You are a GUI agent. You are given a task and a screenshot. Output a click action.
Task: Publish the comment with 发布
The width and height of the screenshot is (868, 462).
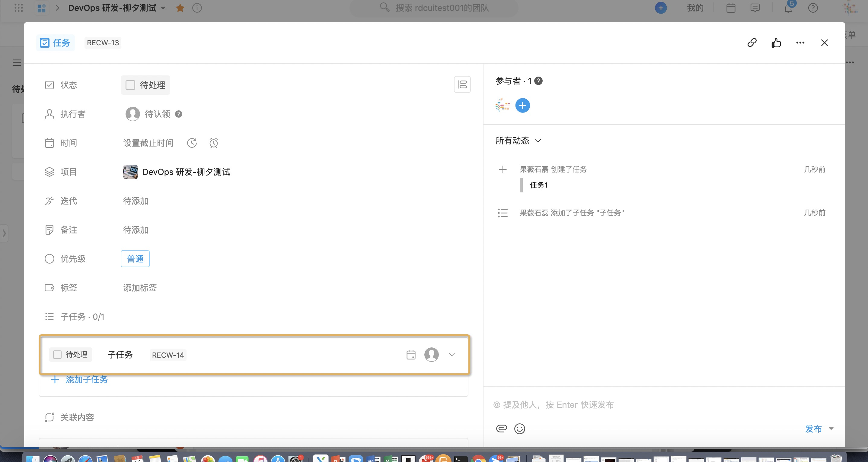(x=813, y=429)
